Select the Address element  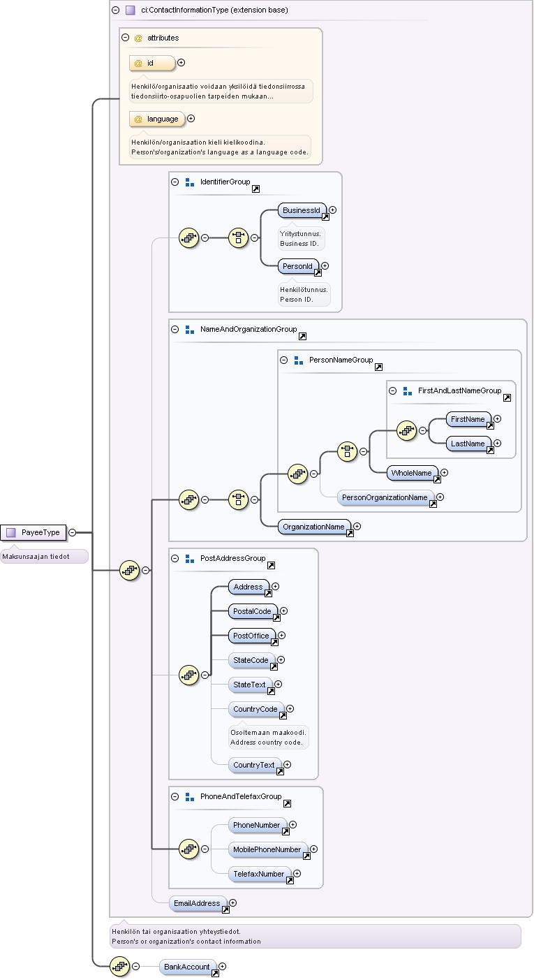(x=249, y=587)
